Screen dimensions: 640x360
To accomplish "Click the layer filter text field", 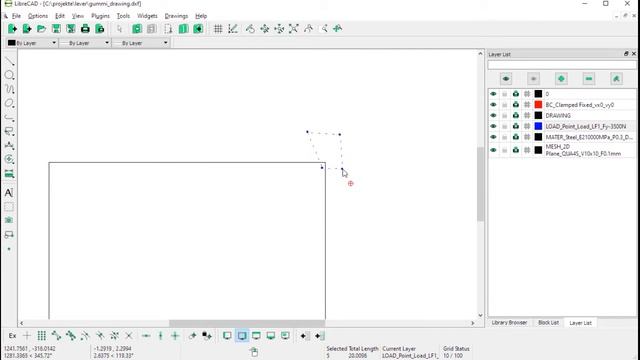I will click(562, 65).
